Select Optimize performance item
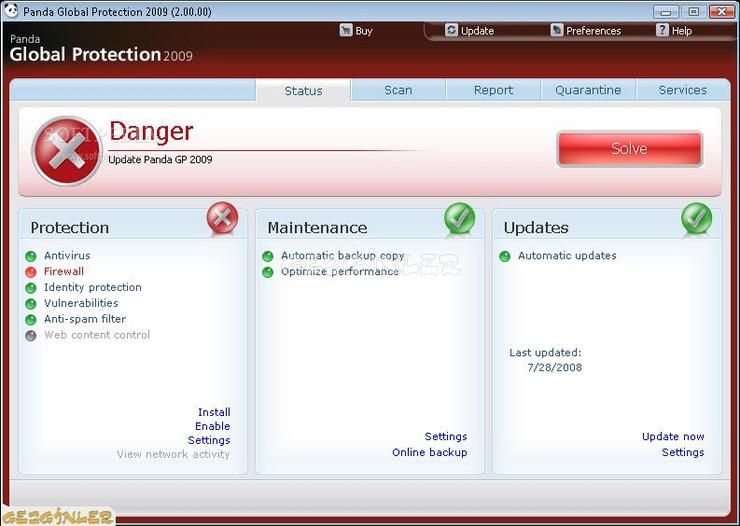The image size is (740, 526). pos(340,272)
